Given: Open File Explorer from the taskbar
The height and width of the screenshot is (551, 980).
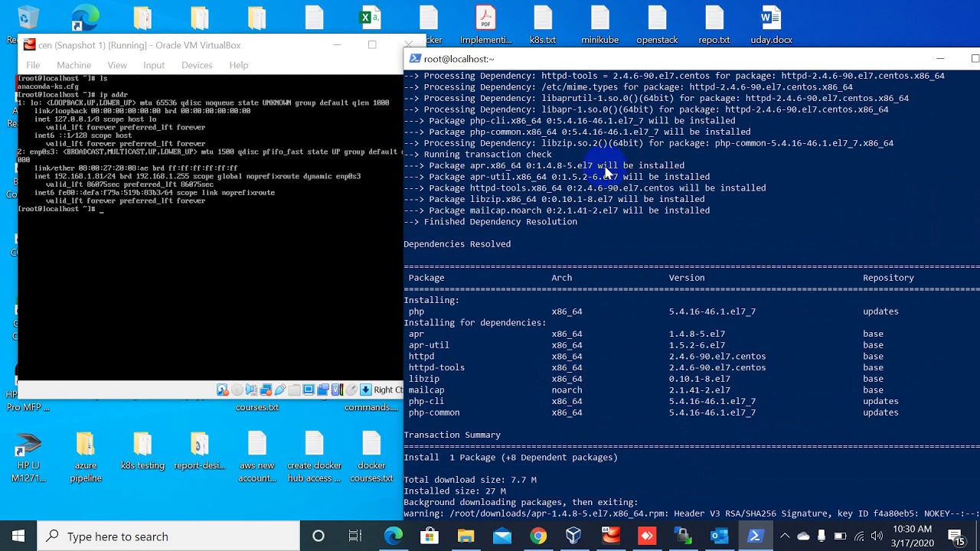Looking at the screenshot, I should (465, 536).
